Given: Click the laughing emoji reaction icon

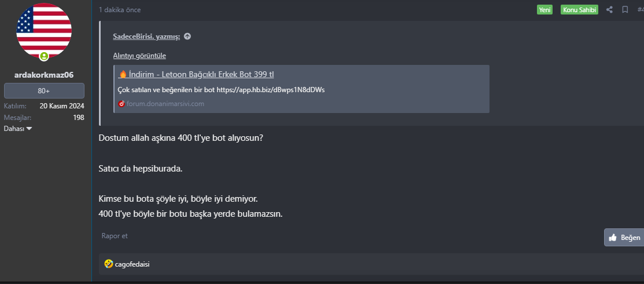Looking at the screenshot, I should click(108, 264).
